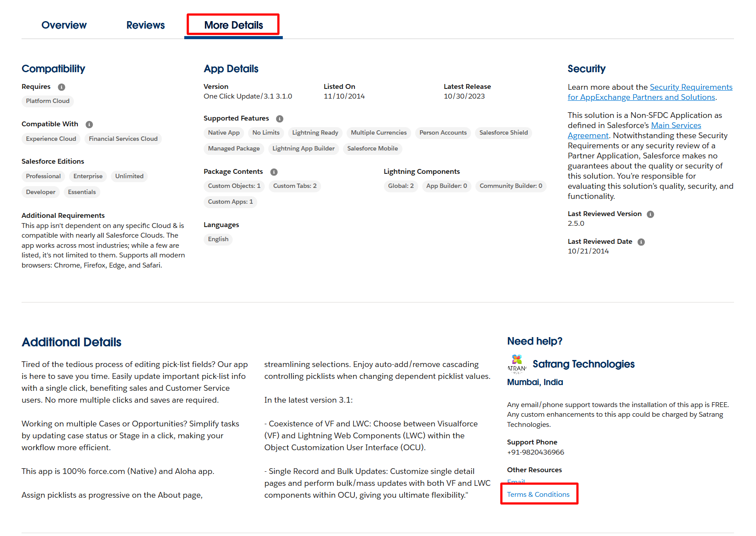
Task: Click the Listed On date 11/10/2014
Action: pyautogui.click(x=344, y=96)
